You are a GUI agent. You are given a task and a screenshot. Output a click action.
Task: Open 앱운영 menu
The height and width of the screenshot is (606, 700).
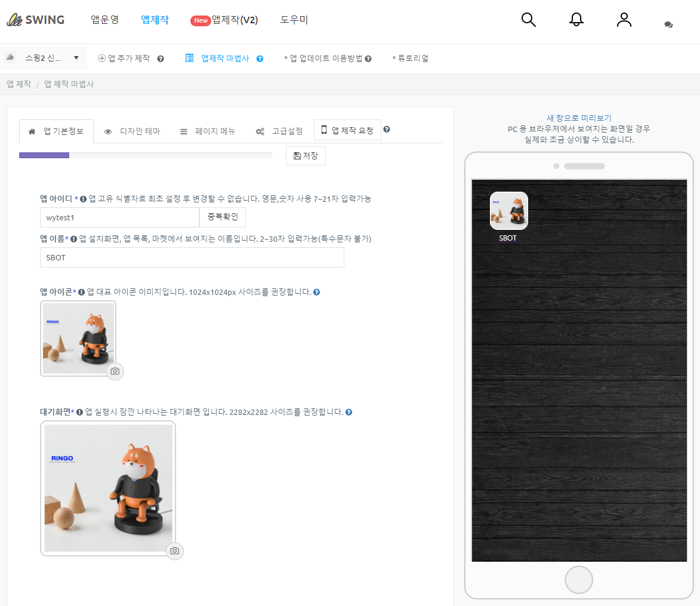(x=104, y=20)
